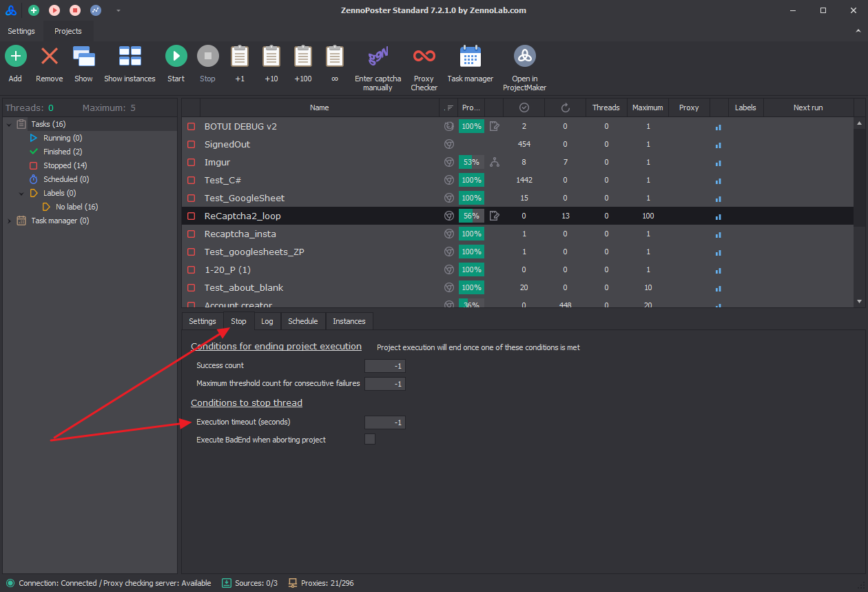
Task: Click red status square of Recaptcha_insta
Action: point(192,234)
